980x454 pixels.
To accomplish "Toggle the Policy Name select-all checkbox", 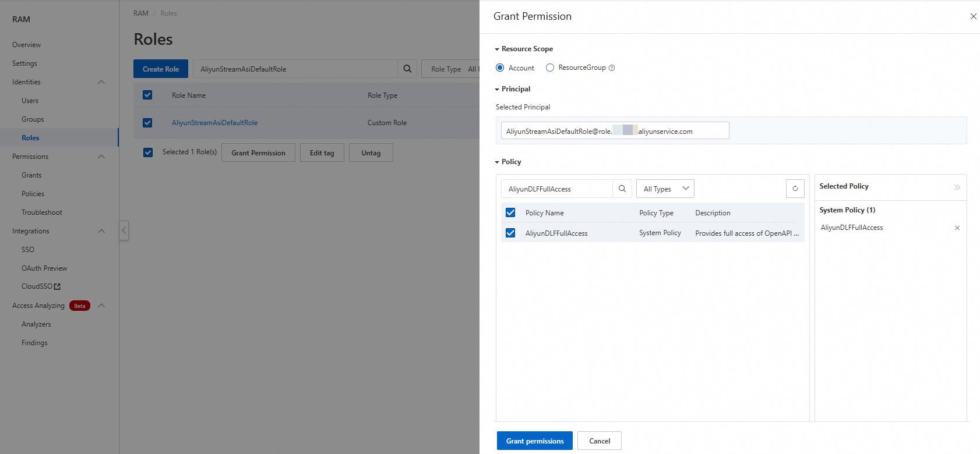I will pyautogui.click(x=510, y=212).
